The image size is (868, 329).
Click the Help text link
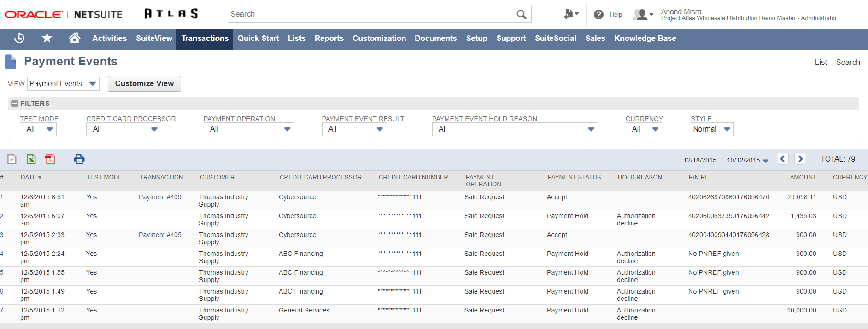(x=616, y=15)
